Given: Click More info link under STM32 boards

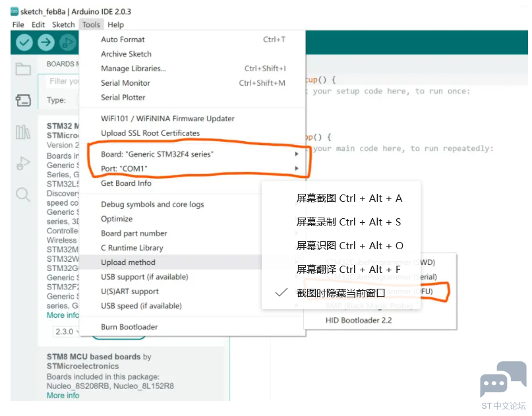Looking at the screenshot, I should tap(63, 315).
